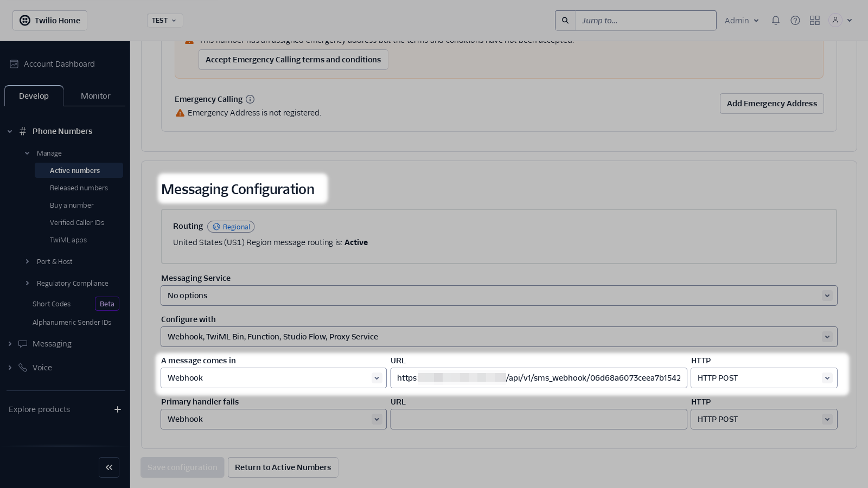Open HTTP POST dropdown for incoming message
This screenshot has width=868, height=488.
(x=764, y=378)
